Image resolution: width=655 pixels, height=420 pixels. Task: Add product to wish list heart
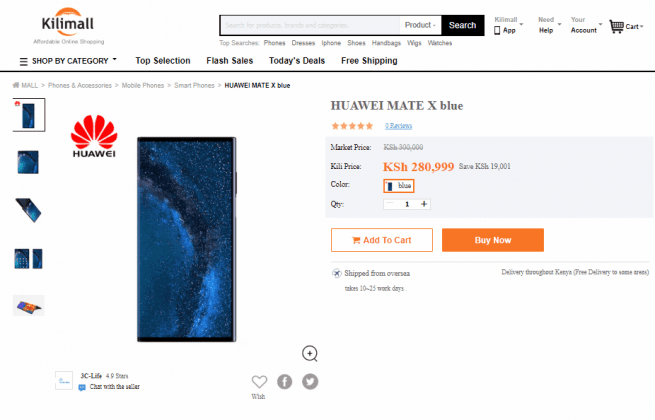[x=259, y=381]
